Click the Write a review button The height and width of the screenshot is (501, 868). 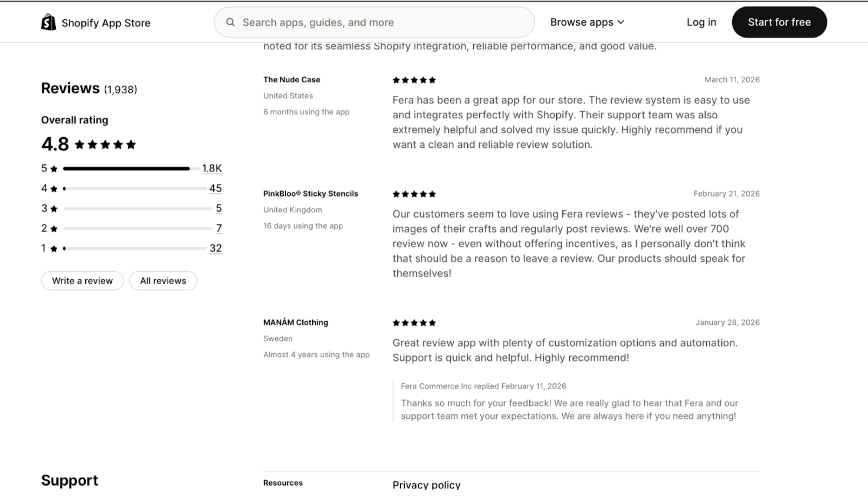82,281
